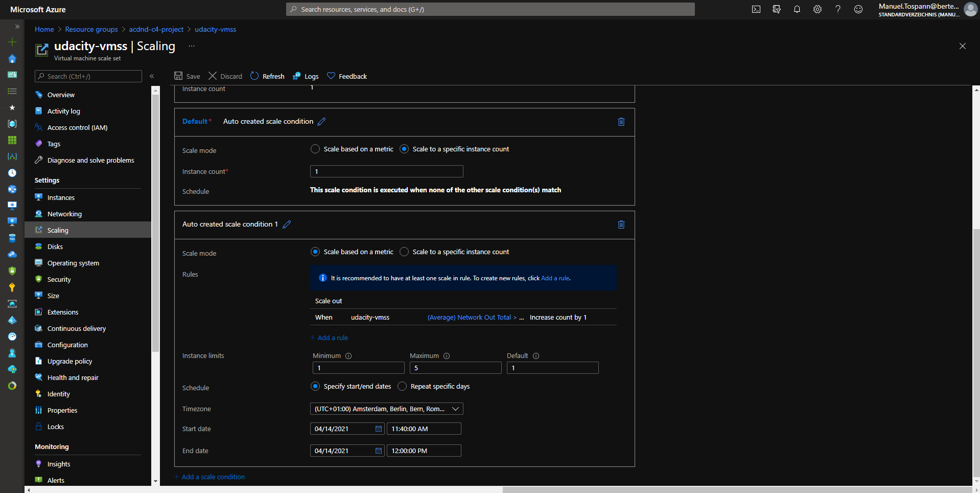Click resource menu search box
Image resolution: width=980 pixels, height=493 pixels.
coord(88,76)
